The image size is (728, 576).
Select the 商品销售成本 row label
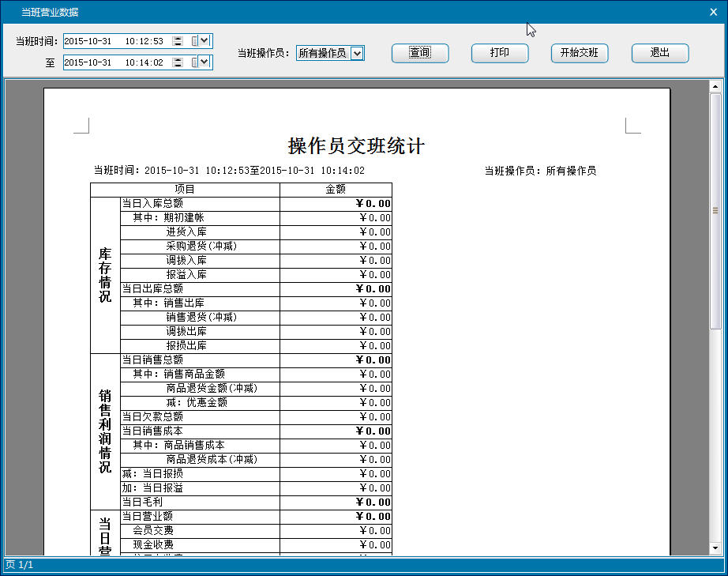pos(194,446)
